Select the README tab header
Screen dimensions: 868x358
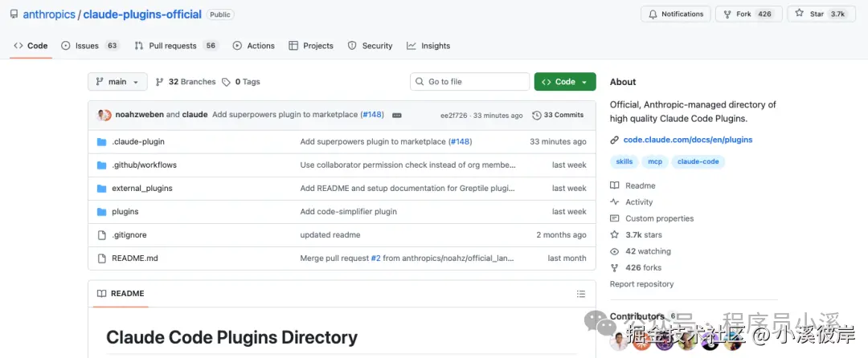[121, 294]
